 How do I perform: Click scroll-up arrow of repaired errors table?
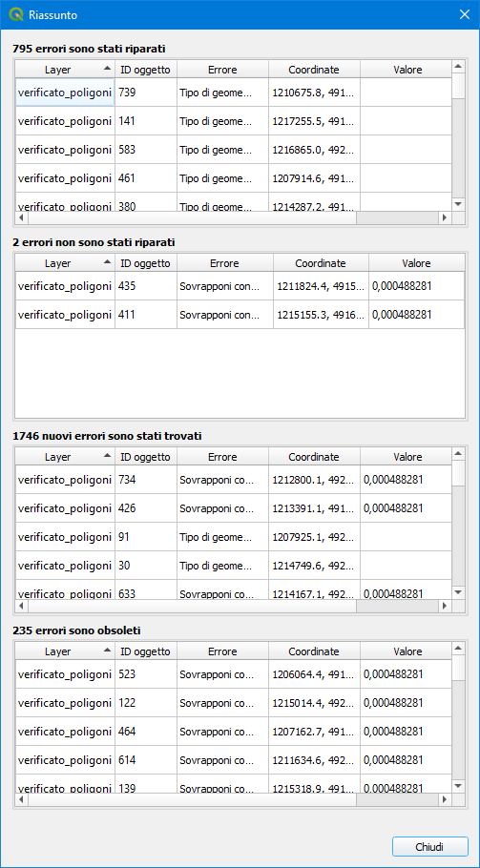click(458, 67)
